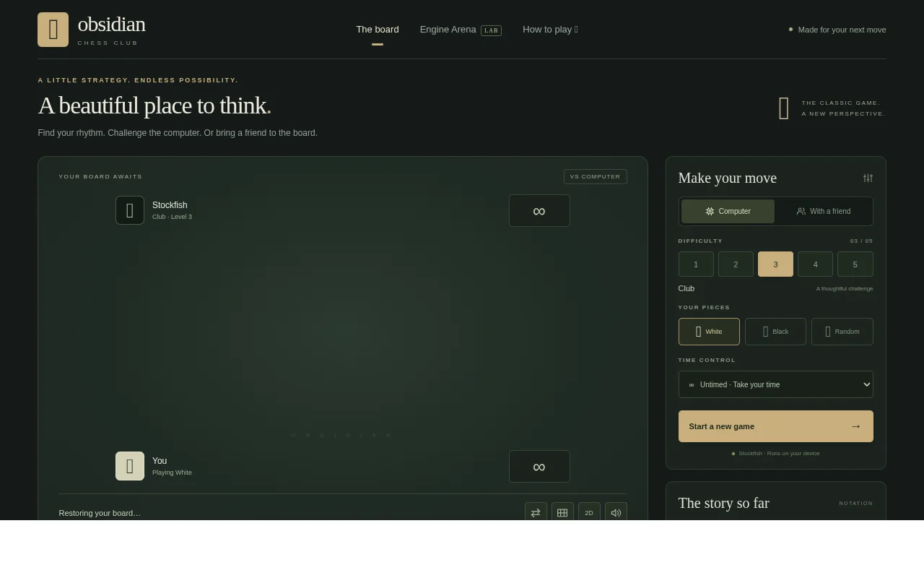
Task: Pick Random piece color
Action: [x=842, y=332]
